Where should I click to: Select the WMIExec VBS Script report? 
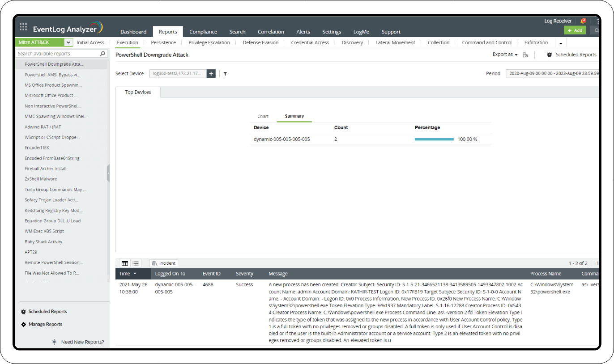point(44,231)
